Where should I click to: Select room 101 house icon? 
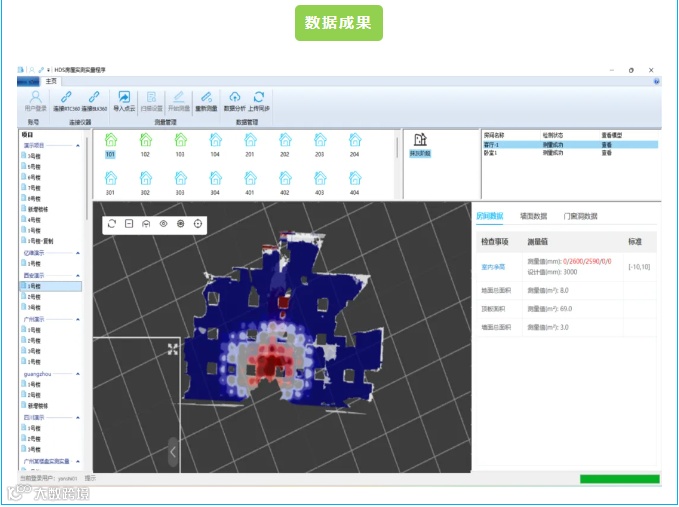tap(111, 140)
